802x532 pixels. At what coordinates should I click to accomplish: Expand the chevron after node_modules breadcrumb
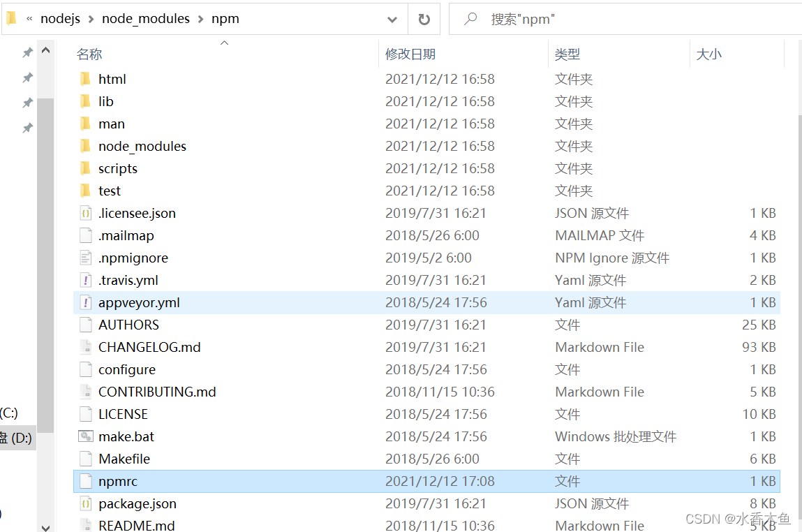click(x=200, y=19)
